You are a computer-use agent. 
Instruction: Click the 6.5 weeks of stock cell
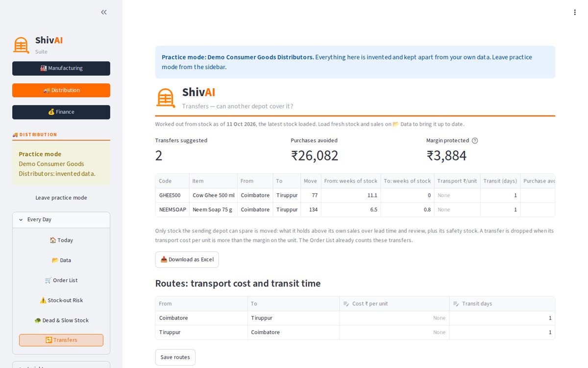351,210
